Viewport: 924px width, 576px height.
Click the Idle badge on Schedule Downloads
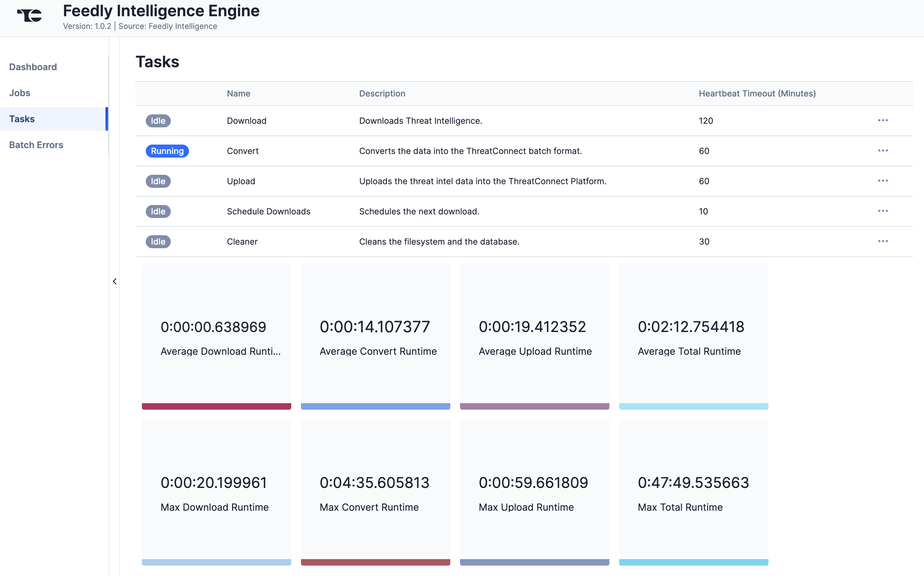pyautogui.click(x=158, y=211)
